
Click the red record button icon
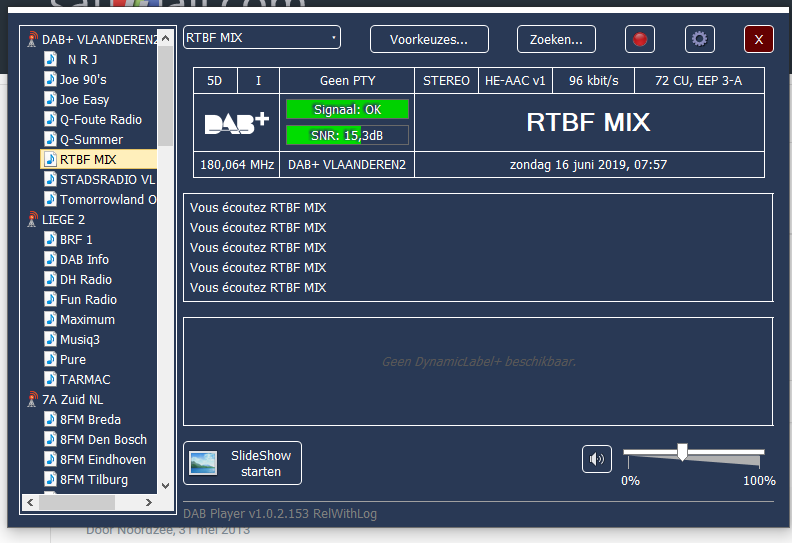[x=639, y=39]
